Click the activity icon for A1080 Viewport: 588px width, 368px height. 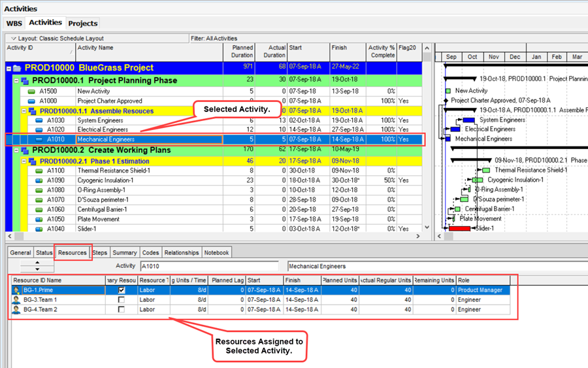[39, 191]
